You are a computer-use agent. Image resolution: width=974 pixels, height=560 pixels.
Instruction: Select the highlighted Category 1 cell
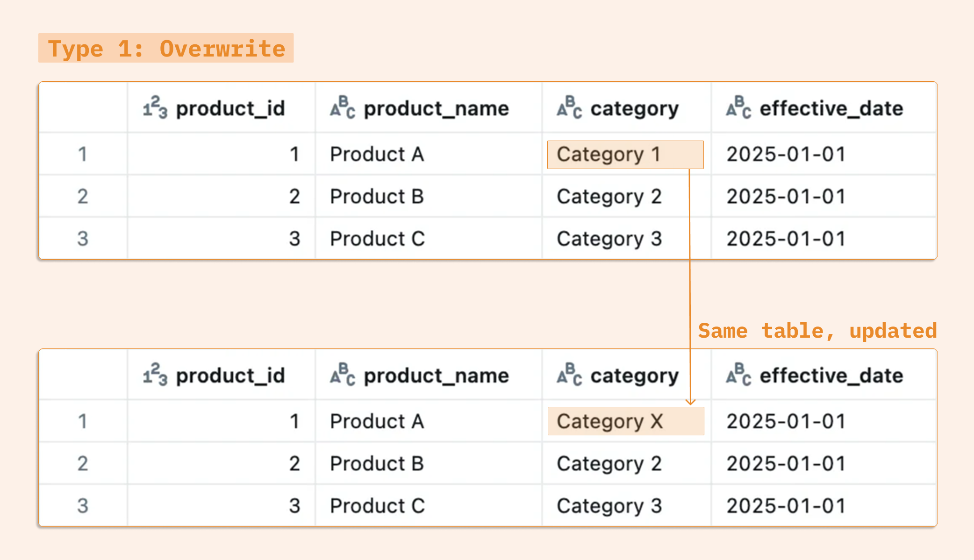(625, 155)
